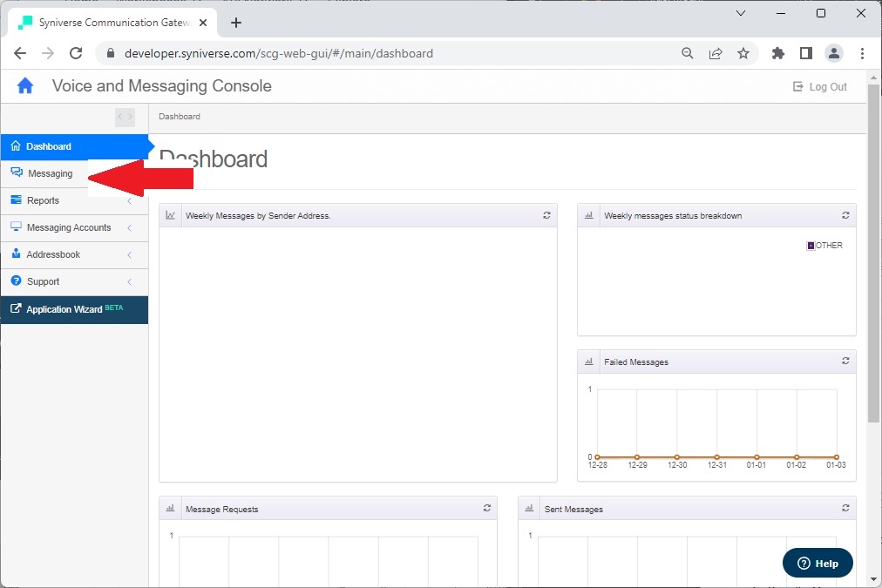882x588 pixels.
Task: Click the share page icon
Action: pos(716,53)
